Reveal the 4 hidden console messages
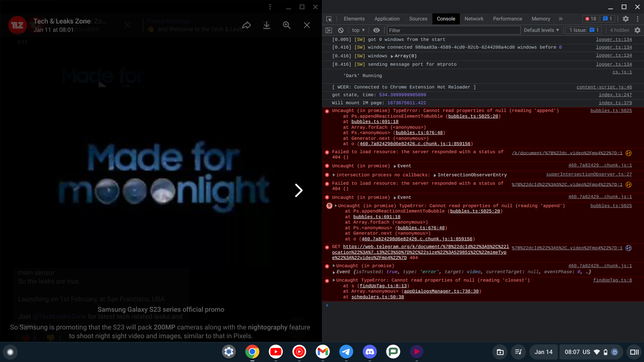The image size is (644, 362). (x=619, y=30)
